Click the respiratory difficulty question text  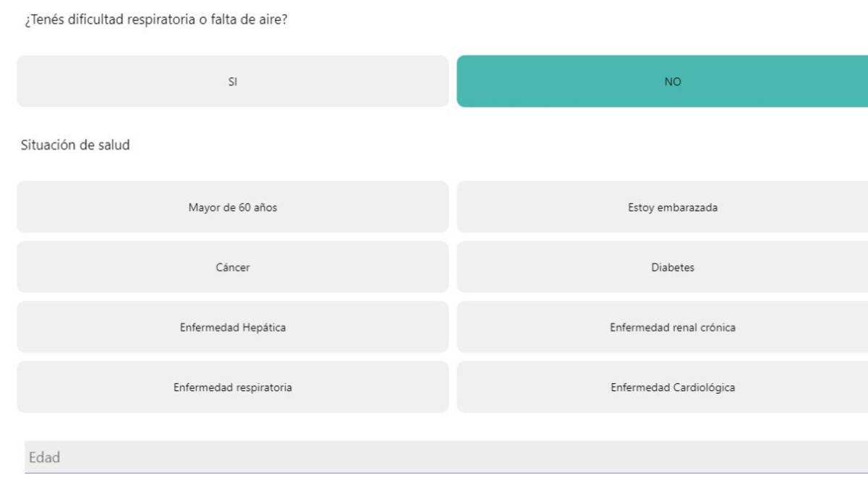[x=156, y=20]
